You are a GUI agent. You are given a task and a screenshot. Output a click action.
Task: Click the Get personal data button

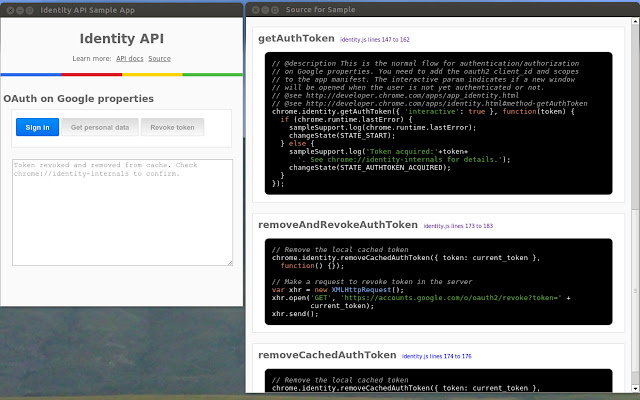100,127
